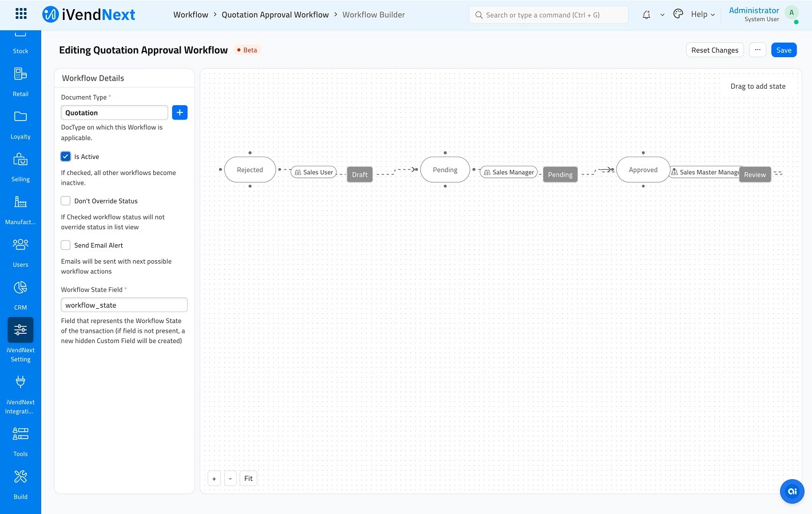
Task: Open the more options ellipsis menu
Action: click(x=758, y=50)
